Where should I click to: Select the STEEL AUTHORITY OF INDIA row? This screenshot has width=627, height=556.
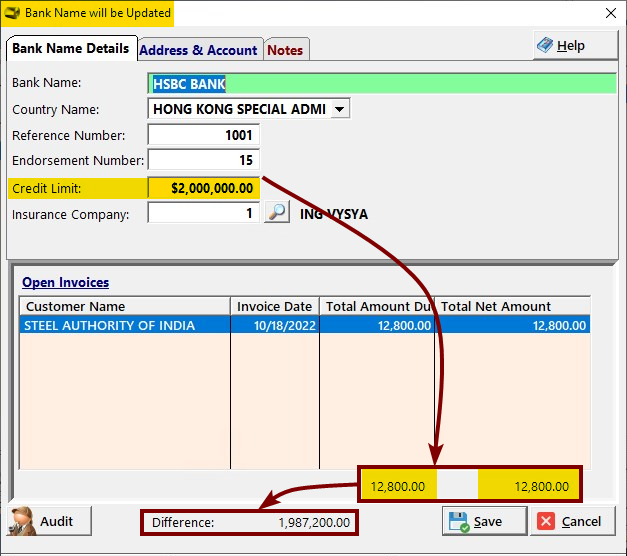pos(305,325)
